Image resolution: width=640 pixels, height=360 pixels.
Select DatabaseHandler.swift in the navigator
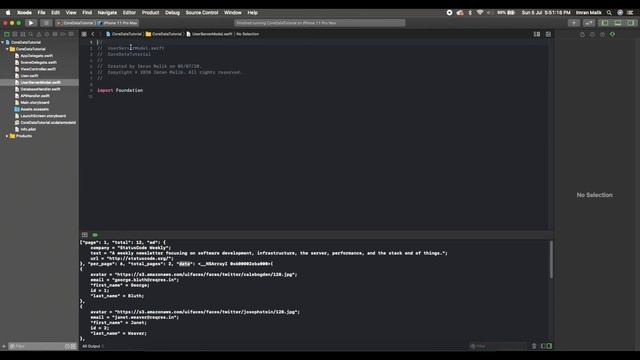click(x=40, y=89)
